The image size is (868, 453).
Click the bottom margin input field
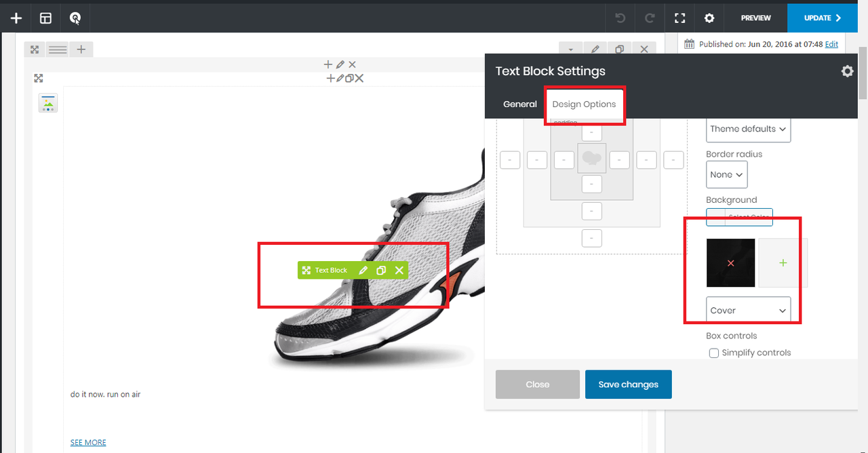click(592, 239)
